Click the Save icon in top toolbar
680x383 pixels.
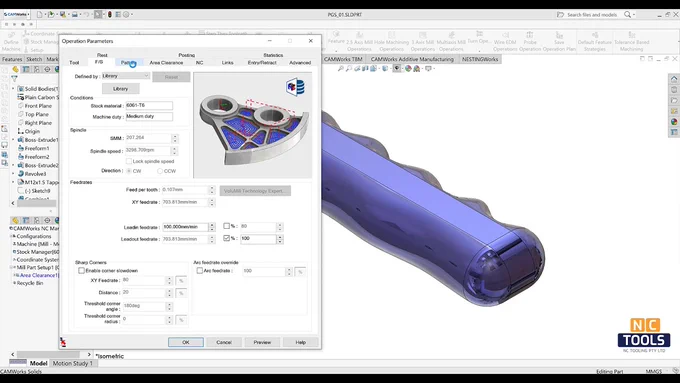tap(63, 14)
